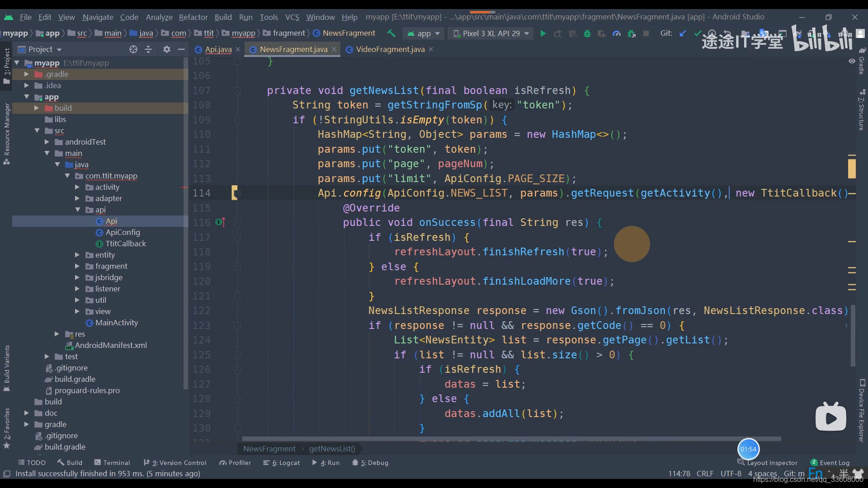Hide the Project panel with minus icon
This screenshot has width=868, height=488.
[181, 49]
